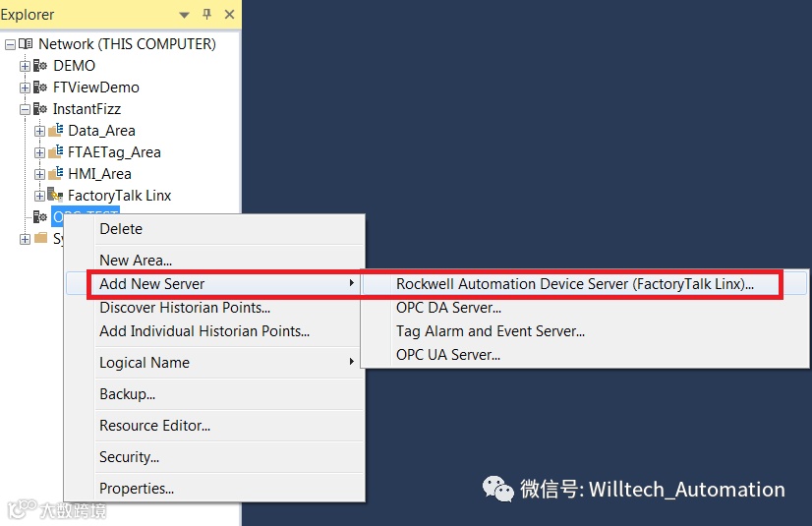Screen dimensions: 812x526
Task: Choose Delete from the context menu
Action: pos(214,229)
